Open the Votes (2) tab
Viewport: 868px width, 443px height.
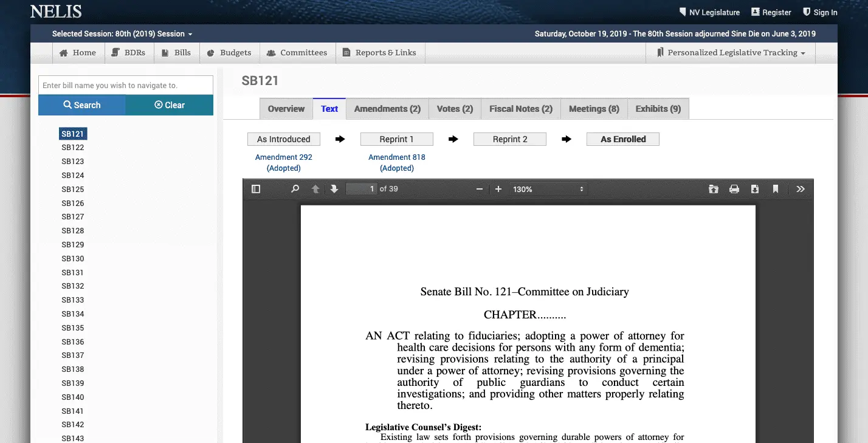click(455, 109)
